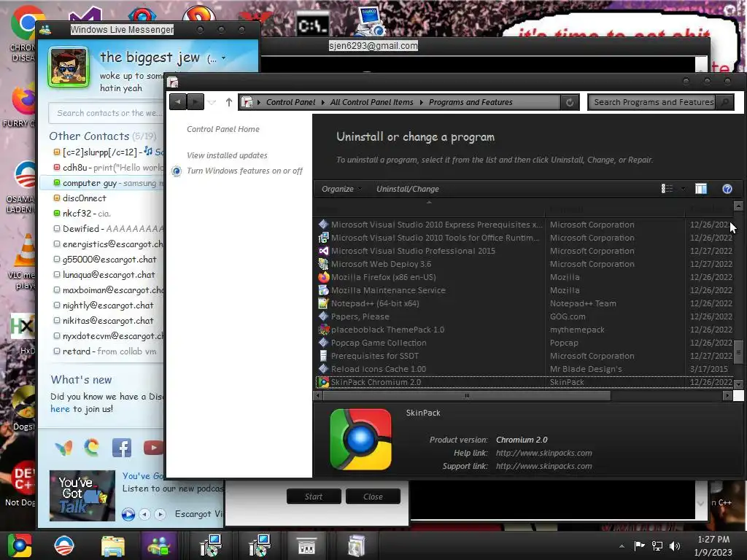Screen dimensions: 747x560
Task: Open Programs and Features help icon
Action: (727, 189)
